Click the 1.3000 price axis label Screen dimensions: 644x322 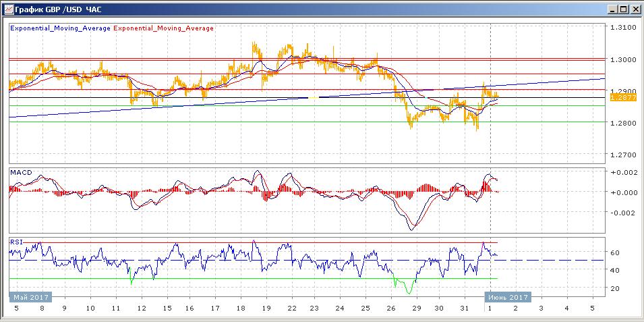point(623,59)
